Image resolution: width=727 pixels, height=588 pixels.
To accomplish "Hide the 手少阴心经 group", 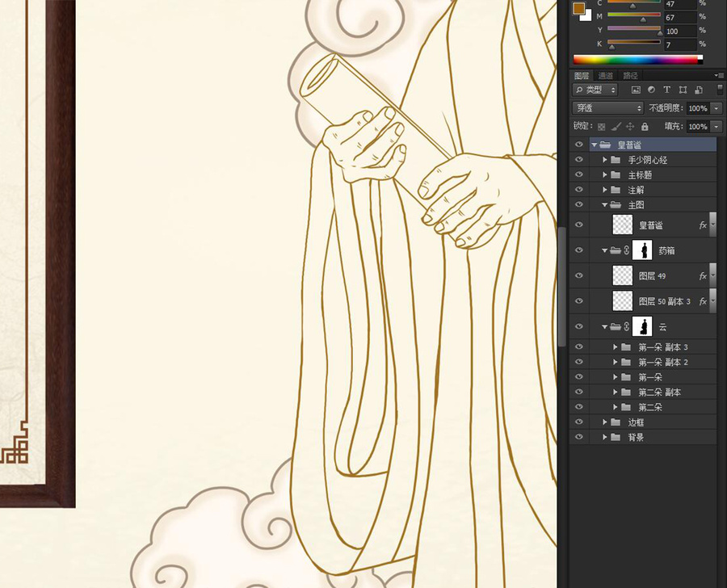I will (x=578, y=160).
